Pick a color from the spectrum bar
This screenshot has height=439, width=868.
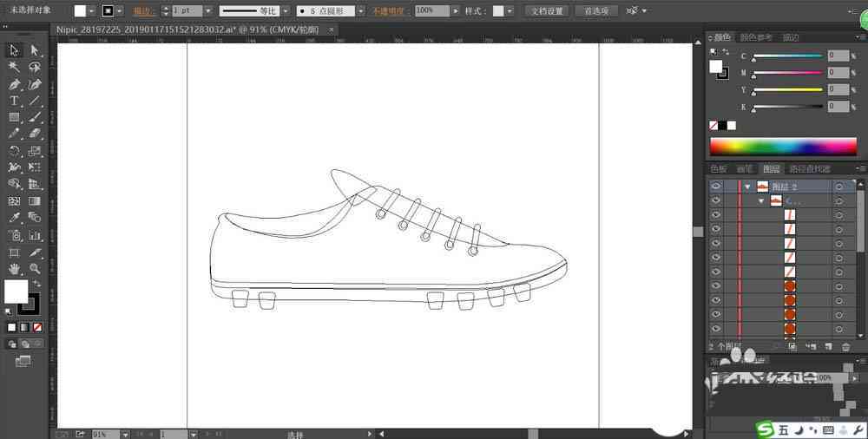click(783, 146)
